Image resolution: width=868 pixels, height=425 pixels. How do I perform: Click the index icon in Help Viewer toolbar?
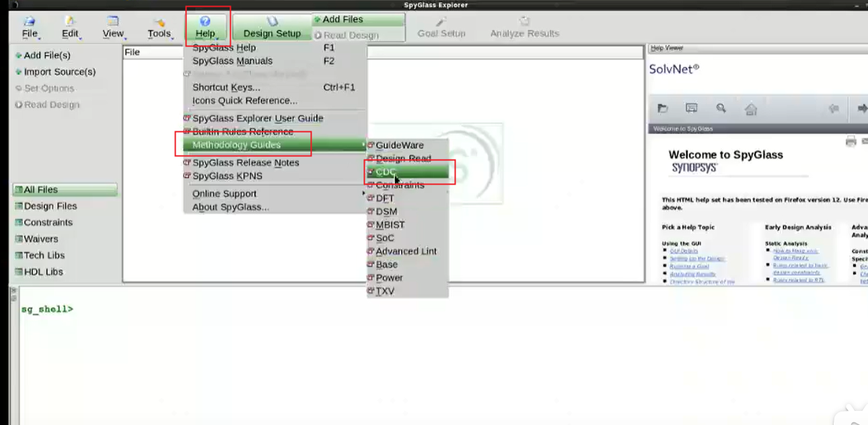click(691, 108)
